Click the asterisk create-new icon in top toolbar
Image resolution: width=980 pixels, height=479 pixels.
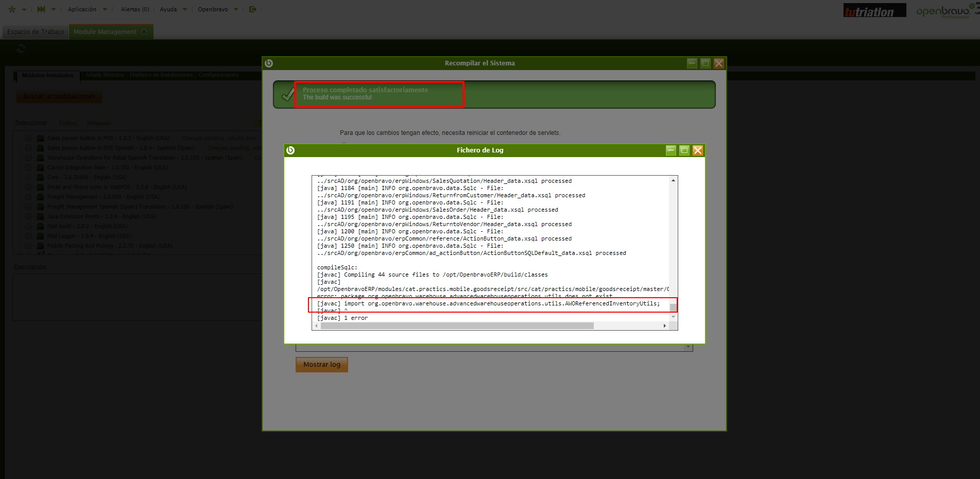(x=12, y=9)
